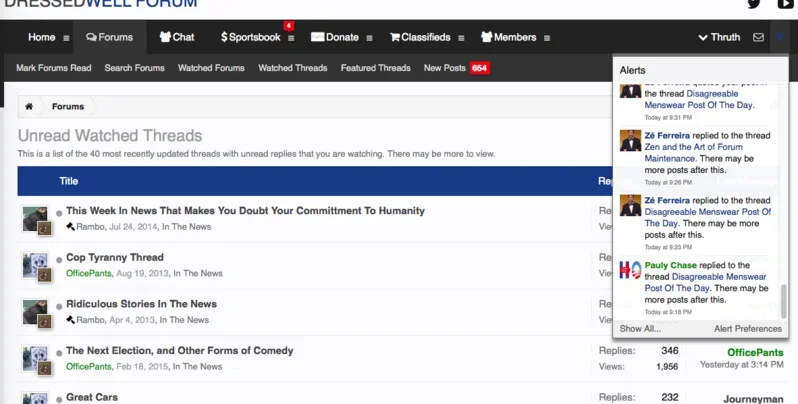Image resolution: width=798 pixels, height=404 pixels.
Task: Open the Members navigation tab
Action: [508, 37]
